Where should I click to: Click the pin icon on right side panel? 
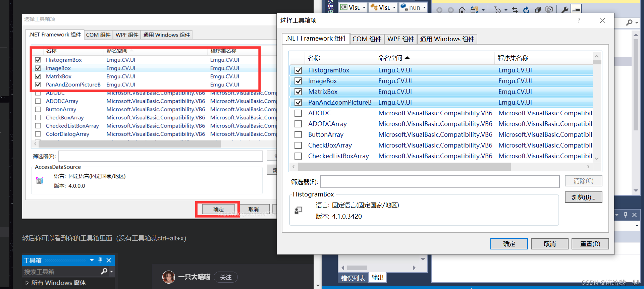[626, 215]
